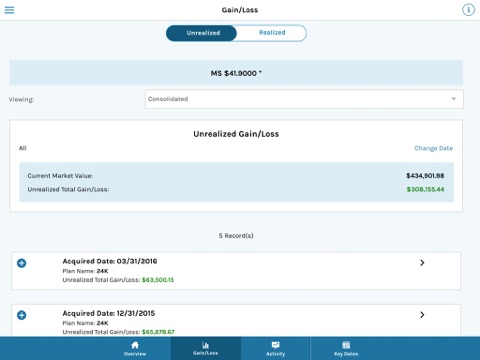Click Acquired Date: 03/31/2016 heading

click(110, 261)
